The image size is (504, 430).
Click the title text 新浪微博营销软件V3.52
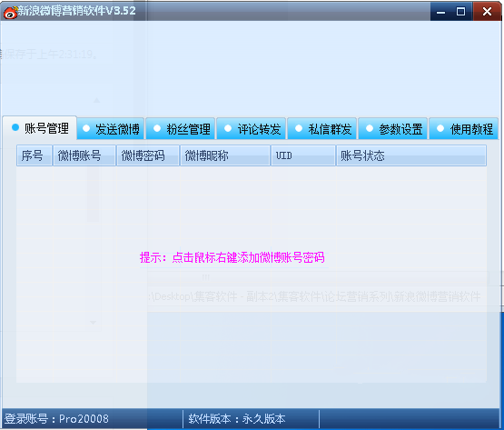pos(77,11)
